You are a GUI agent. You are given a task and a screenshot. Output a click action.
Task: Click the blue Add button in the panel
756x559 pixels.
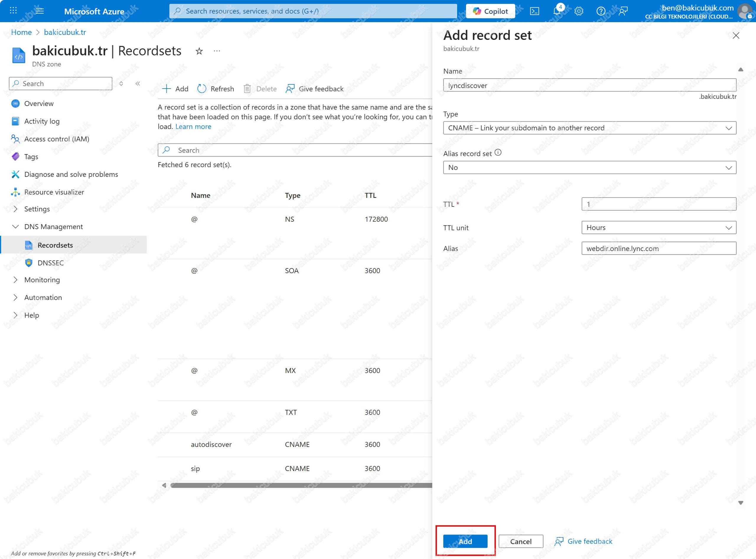[465, 541]
